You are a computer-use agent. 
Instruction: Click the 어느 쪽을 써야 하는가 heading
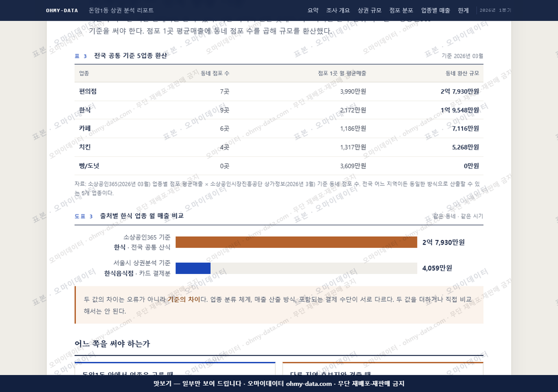(112, 344)
